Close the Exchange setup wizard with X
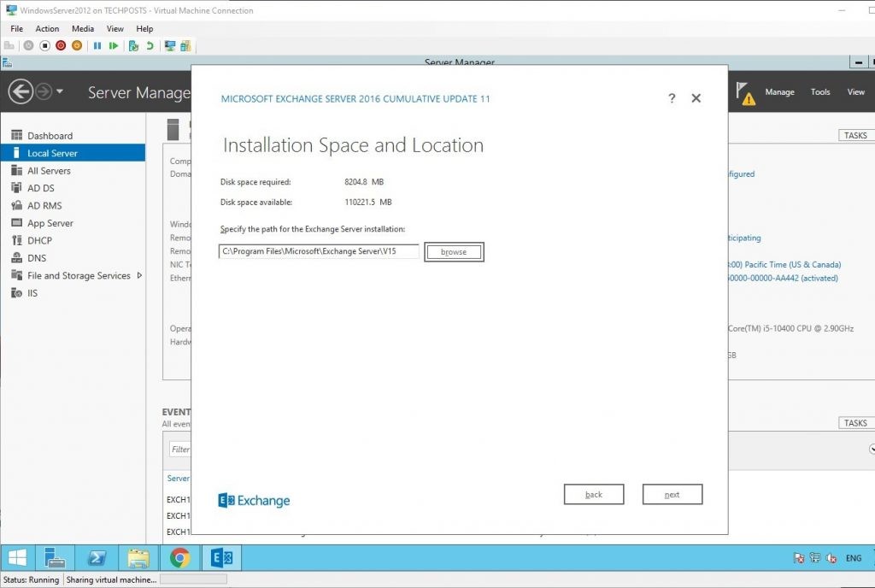 [x=696, y=98]
